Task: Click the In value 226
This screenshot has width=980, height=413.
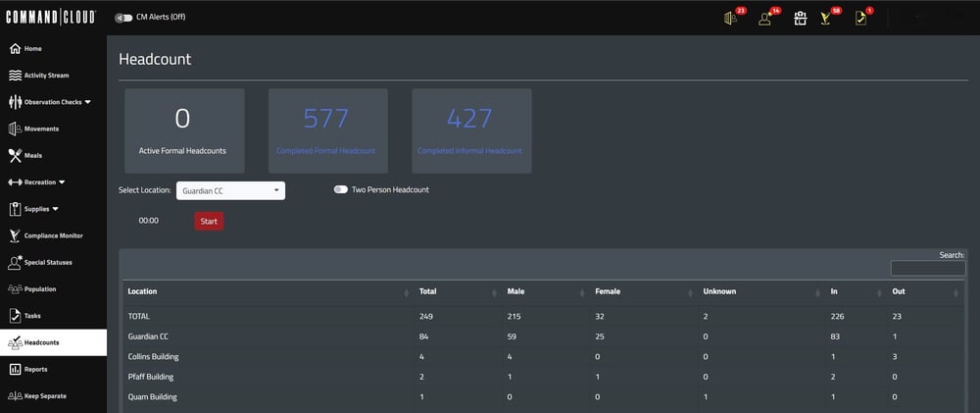Action: point(838,317)
